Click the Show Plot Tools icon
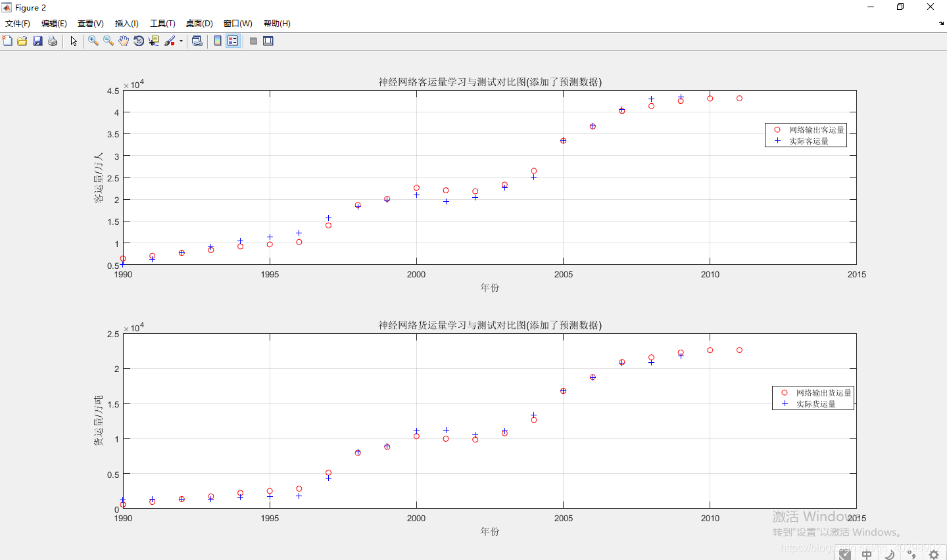Viewport: 947px width, 560px height. [x=268, y=41]
